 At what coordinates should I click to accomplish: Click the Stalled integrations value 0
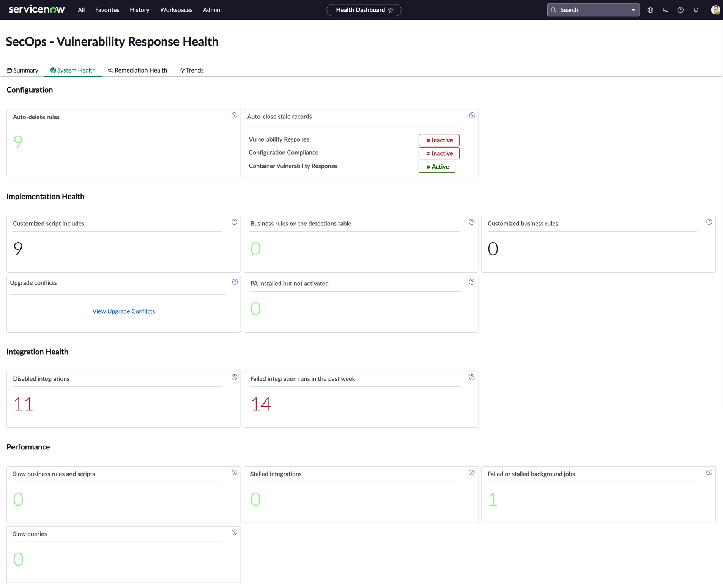pyautogui.click(x=255, y=499)
